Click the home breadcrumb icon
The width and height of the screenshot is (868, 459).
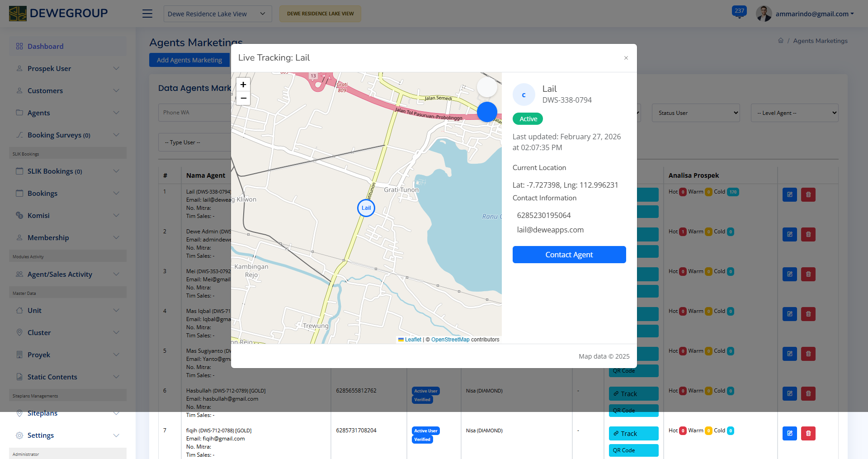pyautogui.click(x=781, y=41)
